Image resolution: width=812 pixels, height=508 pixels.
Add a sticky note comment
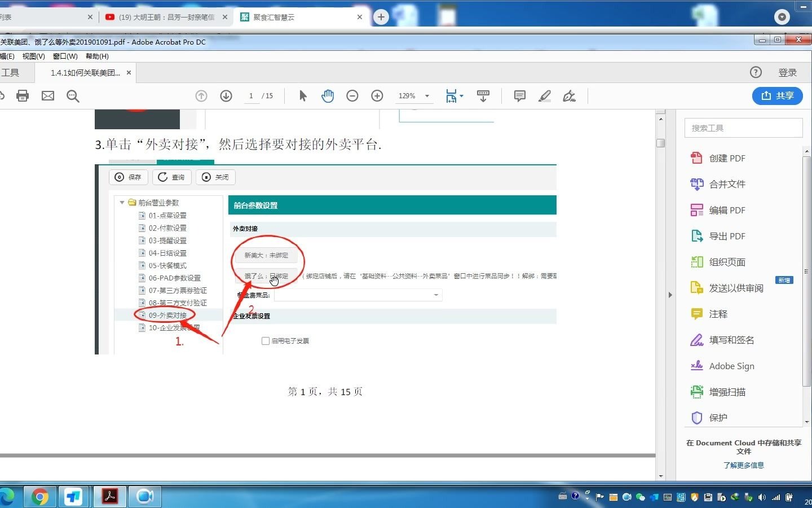pos(520,96)
